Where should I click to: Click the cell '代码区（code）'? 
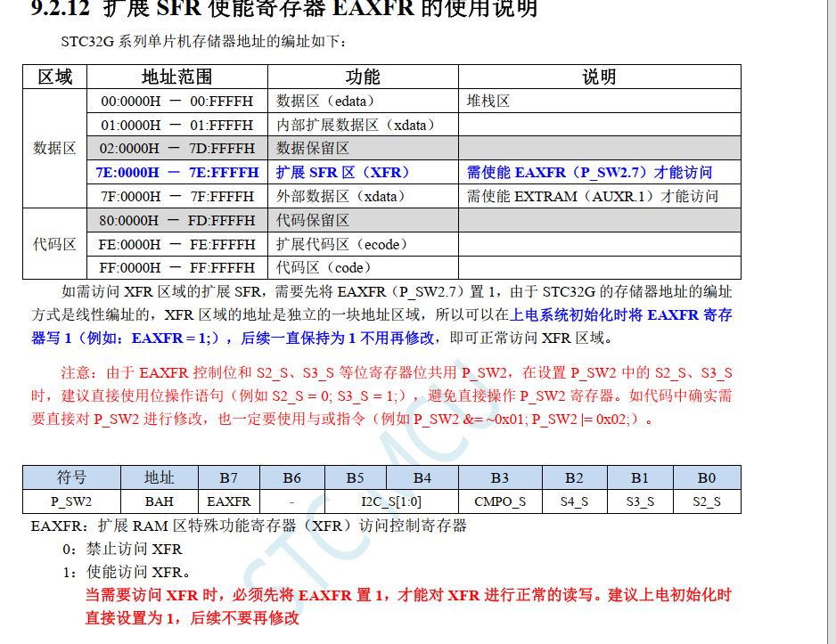pyautogui.click(x=363, y=267)
